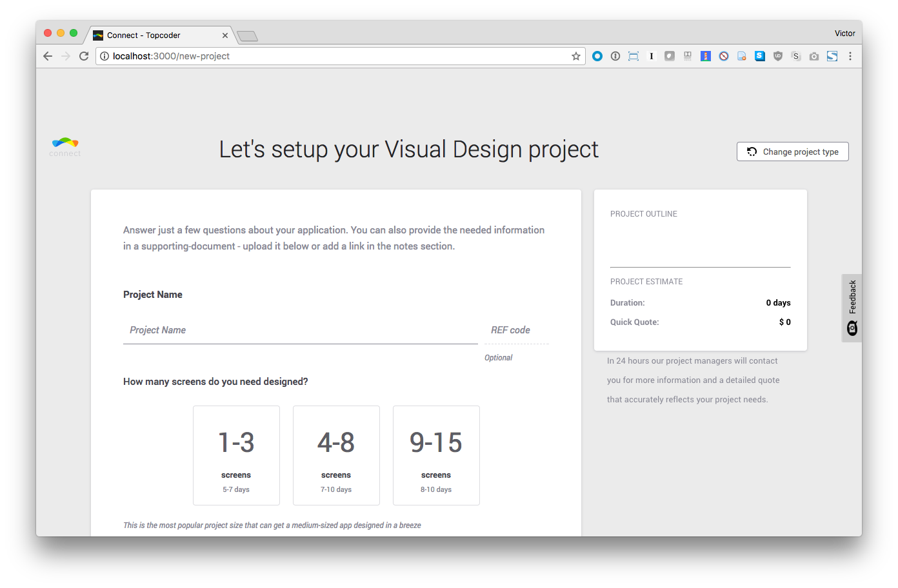Image resolution: width=898 pixels, height=588 pixels.
Task: Click the Project Name input field
Action: coord(301,330)
